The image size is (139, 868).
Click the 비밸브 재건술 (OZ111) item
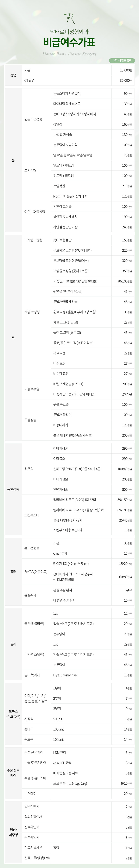point(68,384)
